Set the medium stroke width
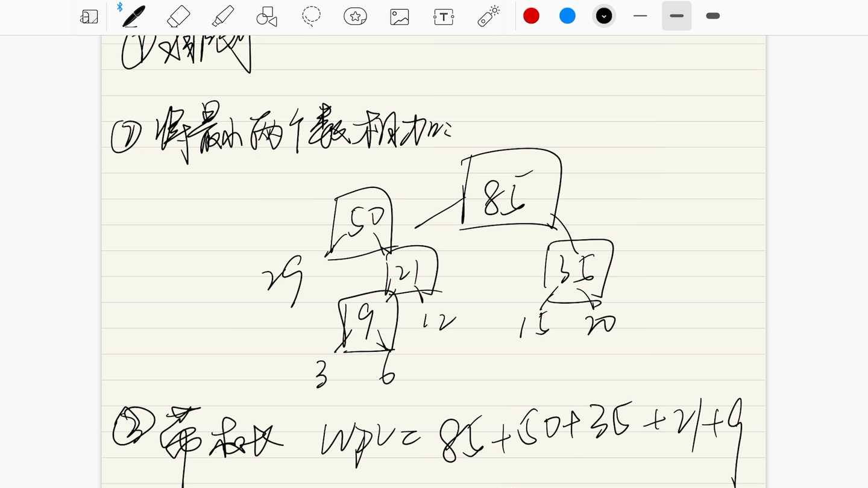The width and height of the screenshot is (868, 488). [x=676, y=16]
